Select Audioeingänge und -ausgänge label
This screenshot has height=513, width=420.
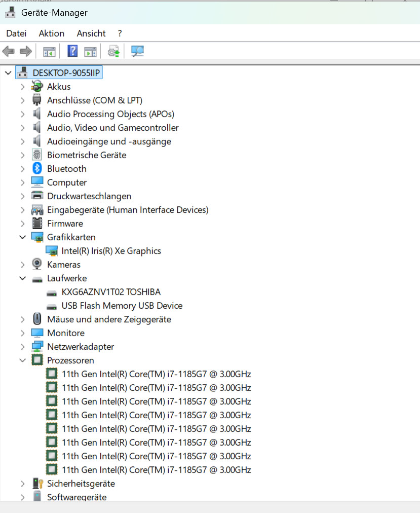click(x=109, y=141)
